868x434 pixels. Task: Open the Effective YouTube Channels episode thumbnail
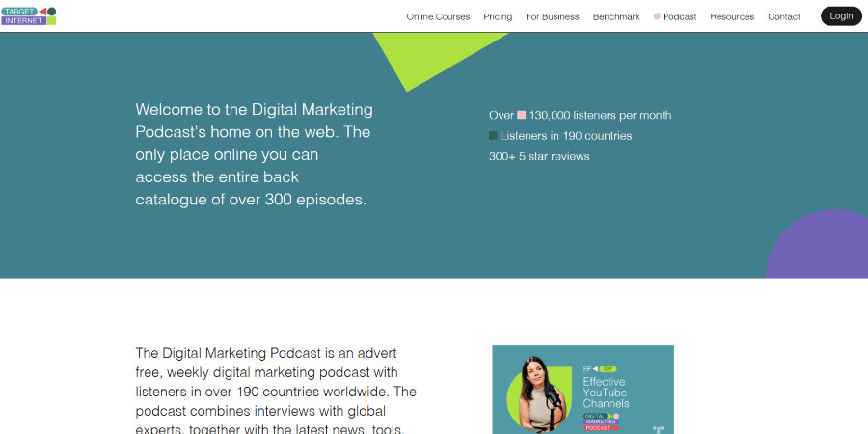click(x=583, y=390)
